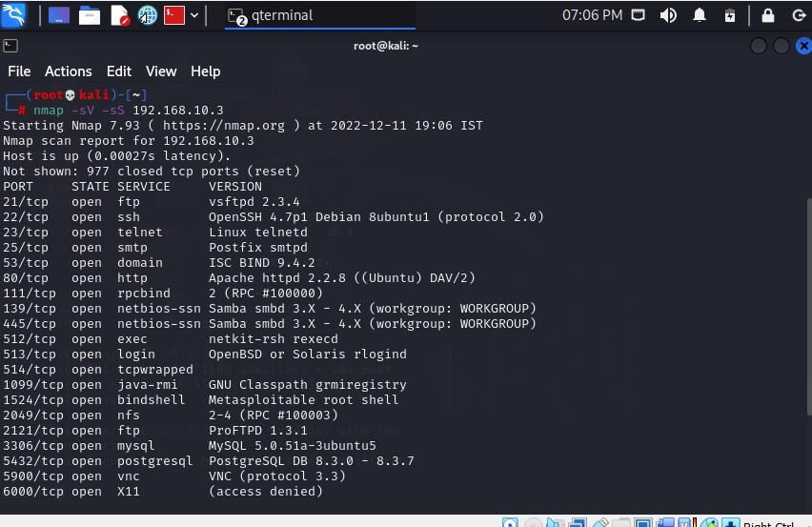
Task: Open the notifications bell icon
Action: 700,15
